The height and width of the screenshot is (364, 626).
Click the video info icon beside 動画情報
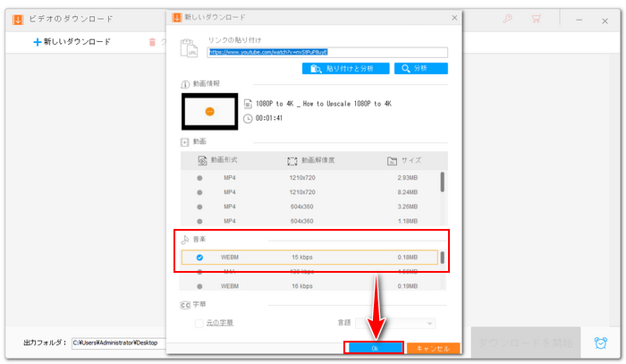[x=185, y=83]
